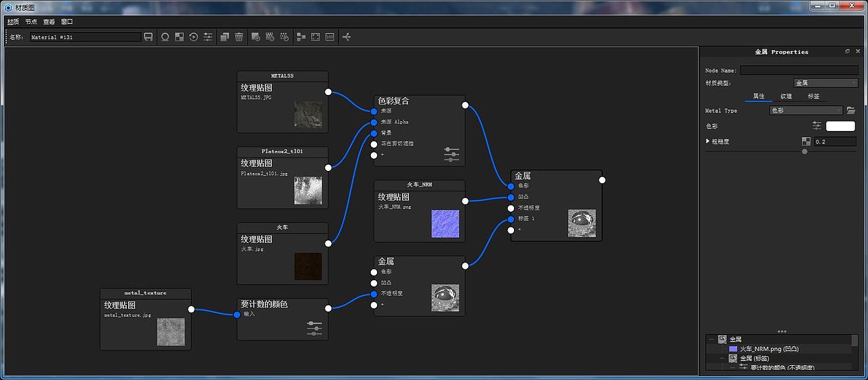Pick the white 色彩 color swatch
The width and height of the screenshot is (868, 380).
[840, 126]
